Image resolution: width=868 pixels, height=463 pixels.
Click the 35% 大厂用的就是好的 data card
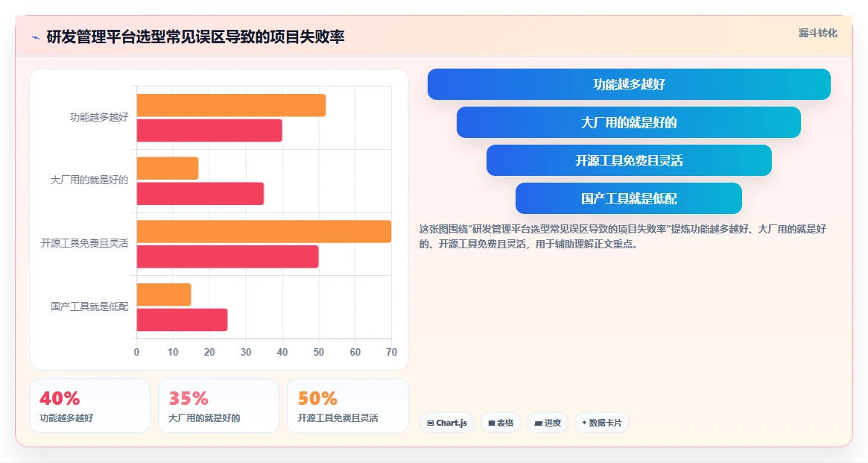[218, 406]
